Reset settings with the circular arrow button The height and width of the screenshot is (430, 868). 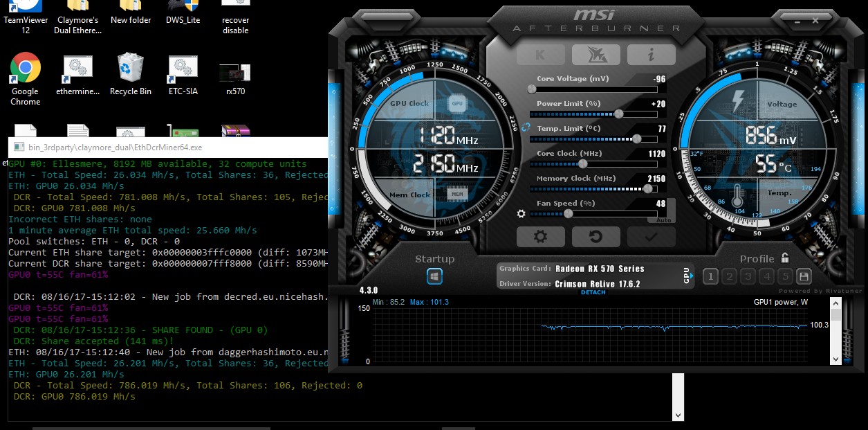click(595, 237)
